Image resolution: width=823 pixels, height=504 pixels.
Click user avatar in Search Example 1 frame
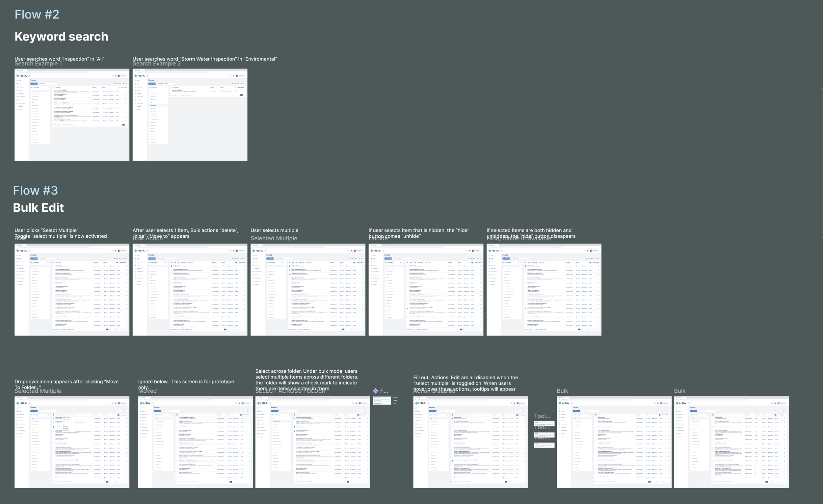point(119,76)
